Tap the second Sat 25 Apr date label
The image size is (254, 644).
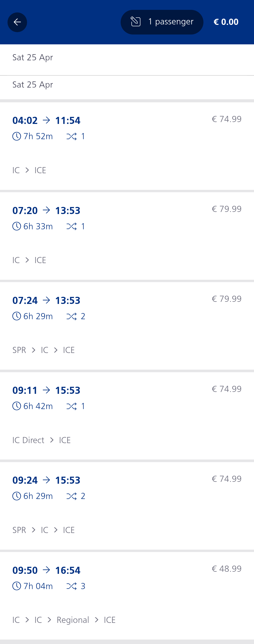33,85
